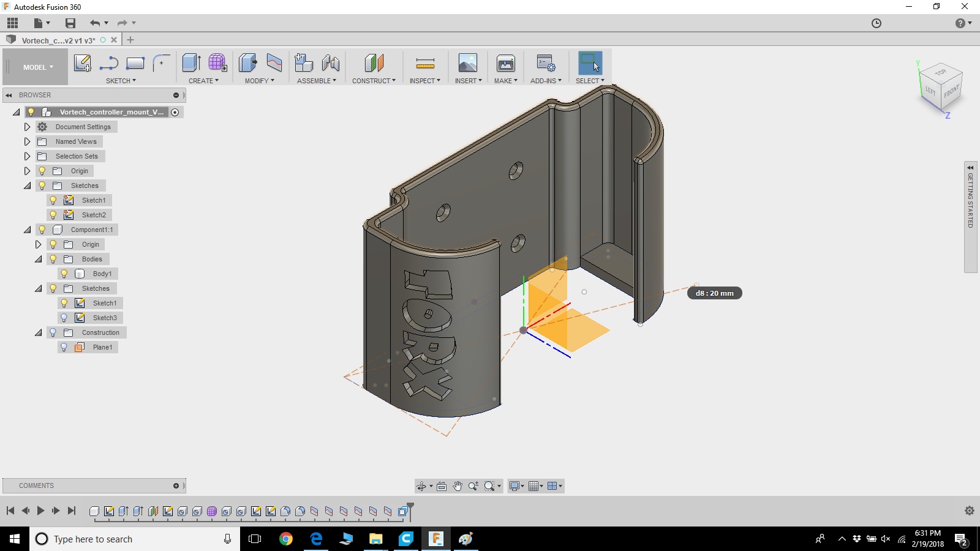Activate the Select tool icon
The width and height of the screenshot is (980, 551).
click(x=590, y=62)
